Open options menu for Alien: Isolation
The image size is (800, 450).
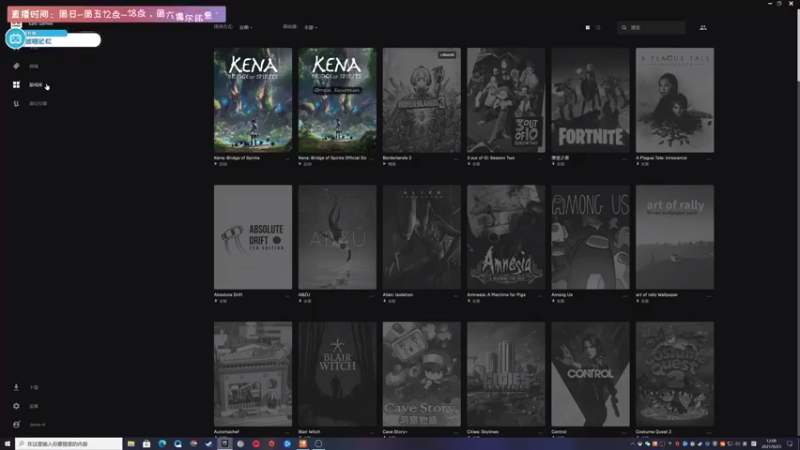pyautogui.click(x=456, y=295)
